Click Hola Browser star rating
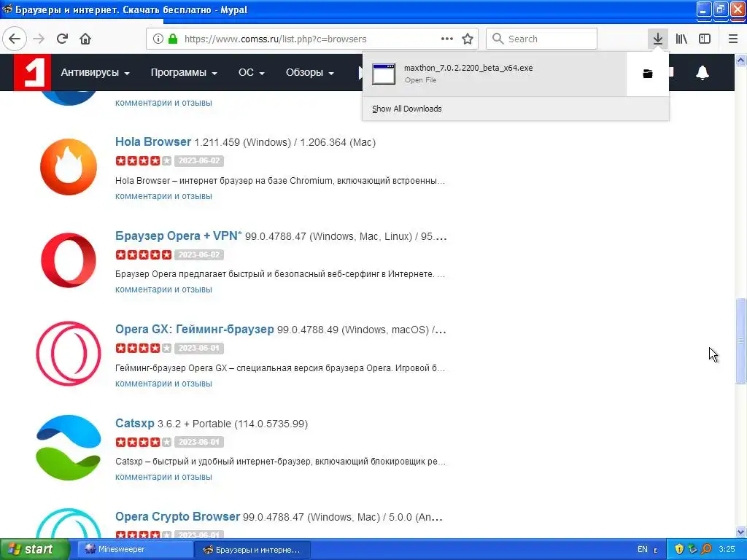Image resolution: width=747 pixels, height=560 pixels. 144,160
